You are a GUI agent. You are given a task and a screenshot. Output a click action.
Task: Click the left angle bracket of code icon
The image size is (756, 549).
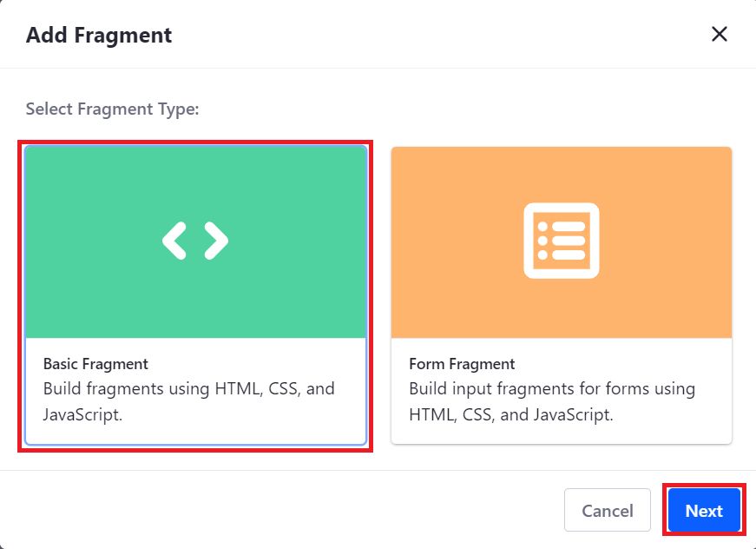174,241
